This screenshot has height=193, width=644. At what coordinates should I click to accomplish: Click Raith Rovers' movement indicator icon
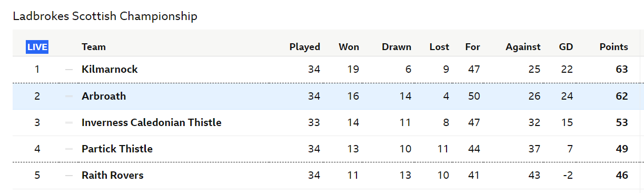coord(69,176)
